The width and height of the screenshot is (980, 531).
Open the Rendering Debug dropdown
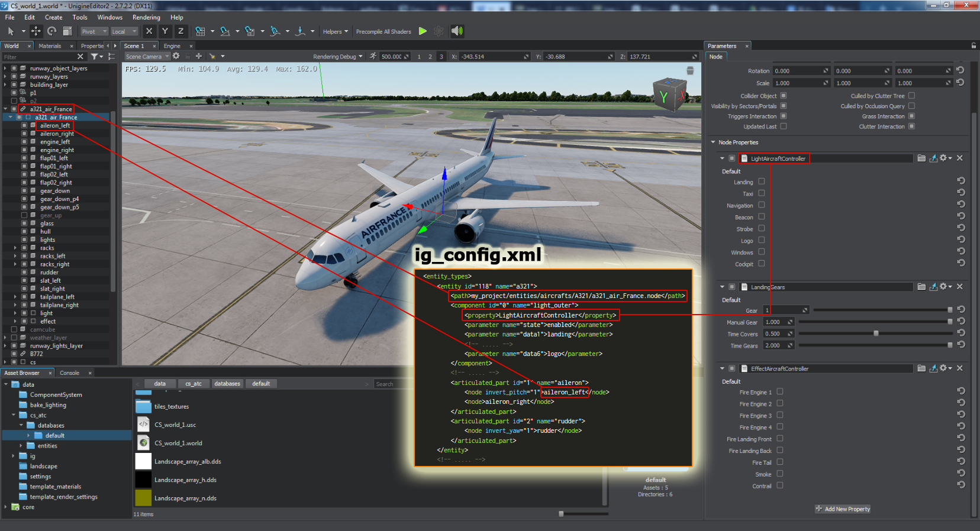point(338,57)
